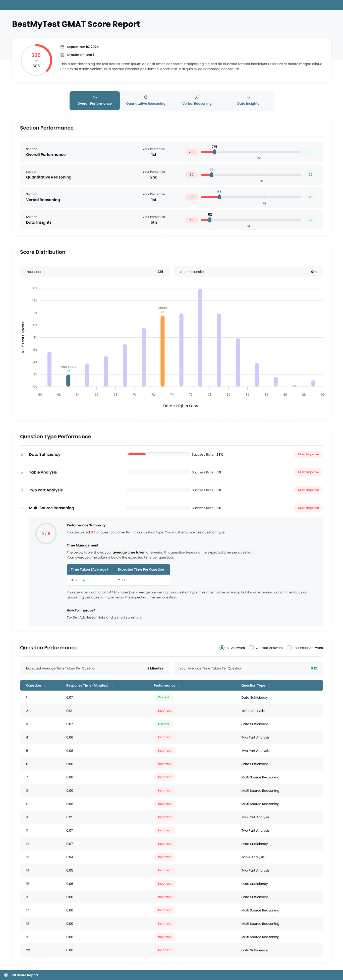The width and height of the screenshot is (343, 980).
Task: Switch to Quantitative Reasoning tab
Action: point(146,100)
